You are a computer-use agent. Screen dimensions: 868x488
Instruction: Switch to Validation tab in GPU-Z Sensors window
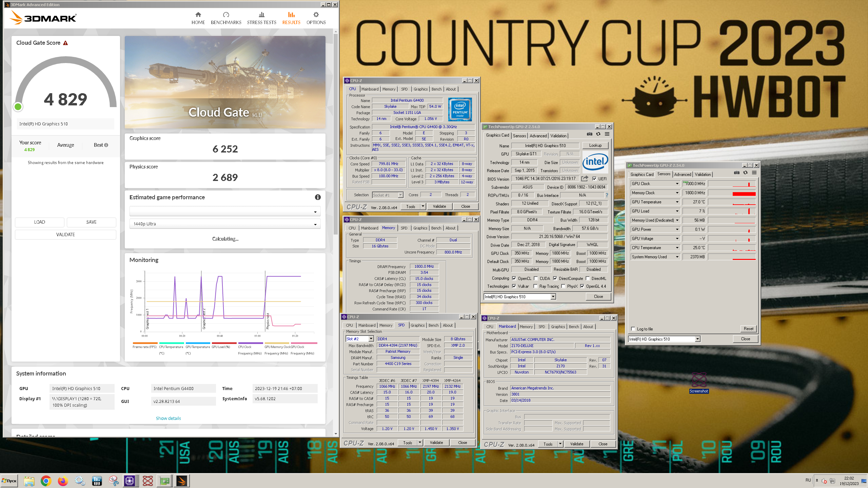pyautogui.click(x=703, y=175)
